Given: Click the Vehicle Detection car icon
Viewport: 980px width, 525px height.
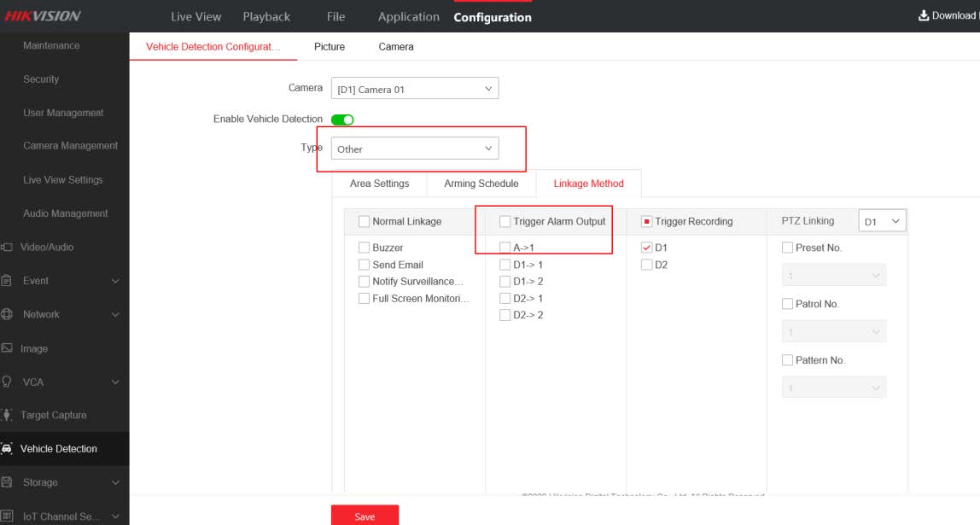Looking at the screenshot, I should [x=7, y=449].
